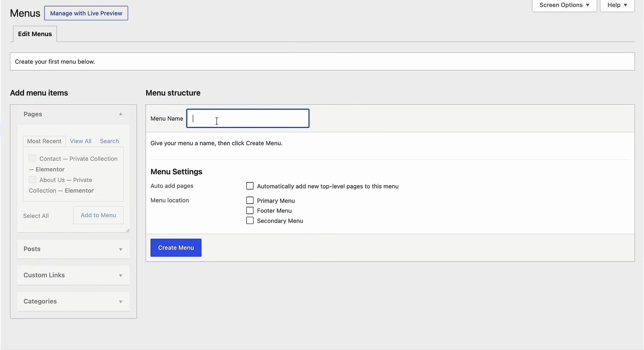Enable automatically add new top-level pages
This screenshot has width=644, height=350.
pos(250,186)
